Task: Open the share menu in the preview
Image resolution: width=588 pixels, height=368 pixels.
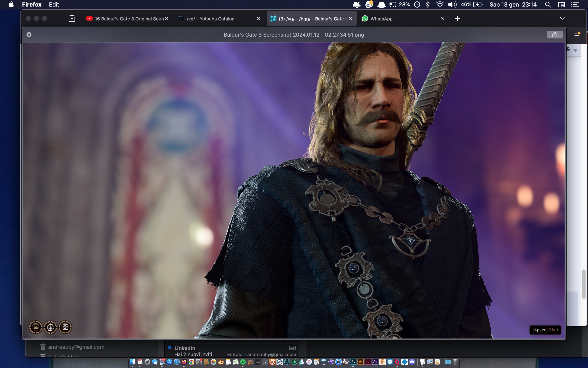Action: coord(555,35)
